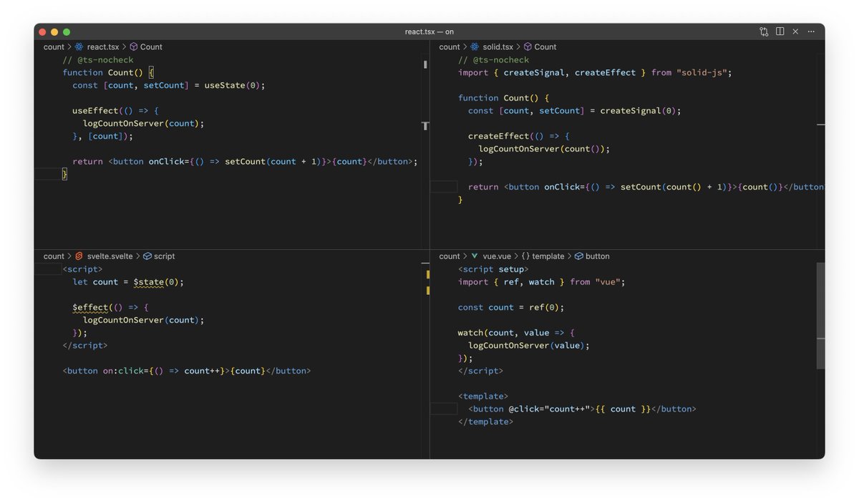Click the 'import { ref, watch }' line in vue pane
Image resolution: width=859 pixels, height=504 pixels.
point(542,282)
